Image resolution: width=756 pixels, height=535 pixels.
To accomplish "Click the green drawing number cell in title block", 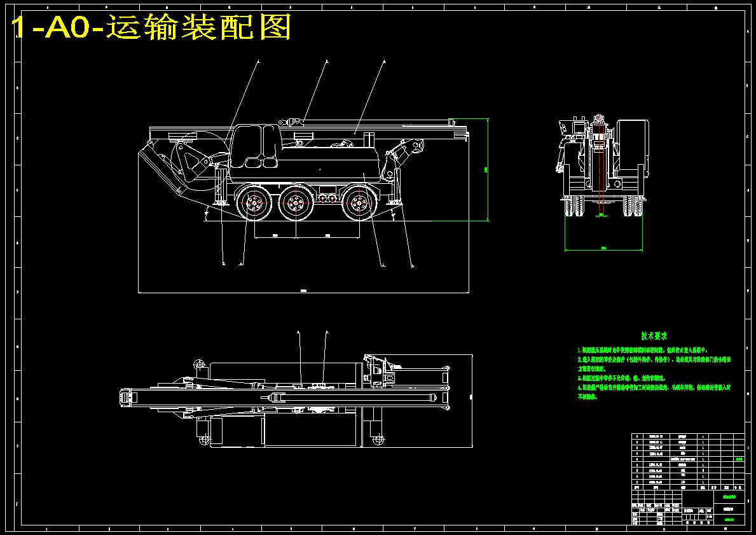I will tap(729, 520).
